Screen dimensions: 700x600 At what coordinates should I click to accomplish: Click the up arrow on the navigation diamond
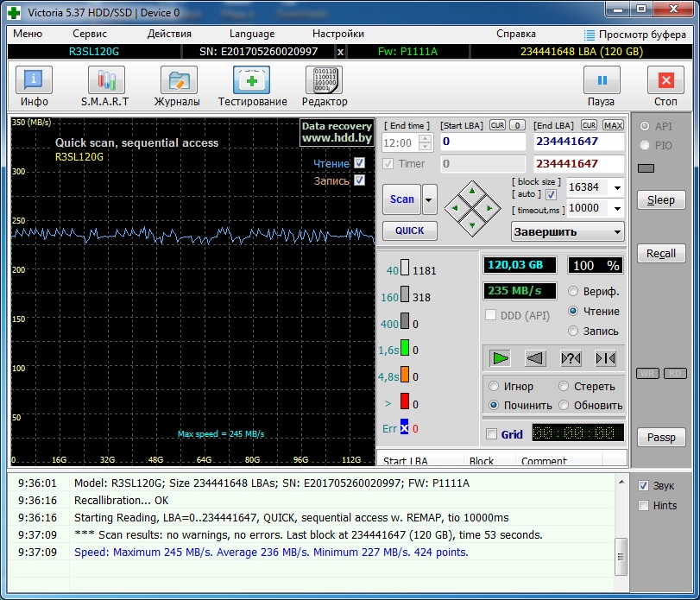tap(472, 192)
